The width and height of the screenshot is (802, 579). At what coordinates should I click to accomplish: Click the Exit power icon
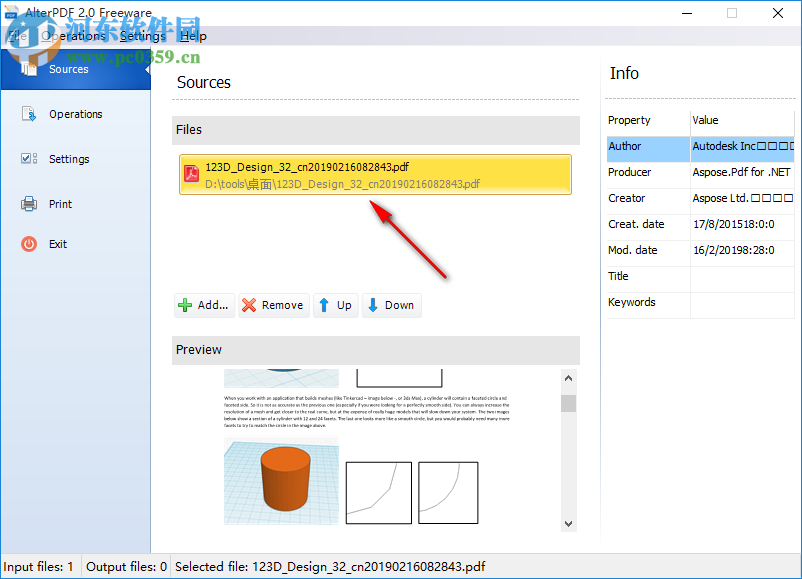click(30, 243)
